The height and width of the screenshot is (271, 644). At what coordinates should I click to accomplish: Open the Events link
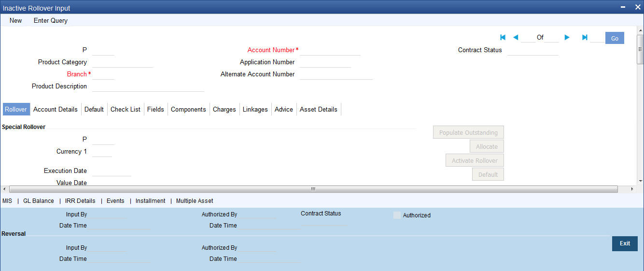(115, 200)
